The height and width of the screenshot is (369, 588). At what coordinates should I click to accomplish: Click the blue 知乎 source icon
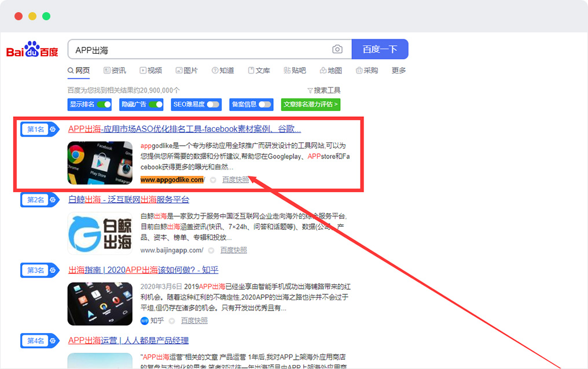(144, 320)
